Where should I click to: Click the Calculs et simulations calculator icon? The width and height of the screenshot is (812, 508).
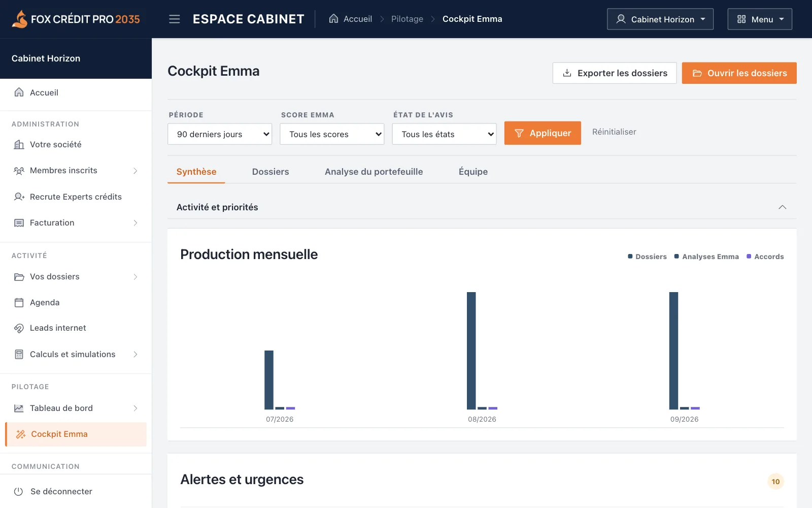pyautogui.click(x=19, y=355)
